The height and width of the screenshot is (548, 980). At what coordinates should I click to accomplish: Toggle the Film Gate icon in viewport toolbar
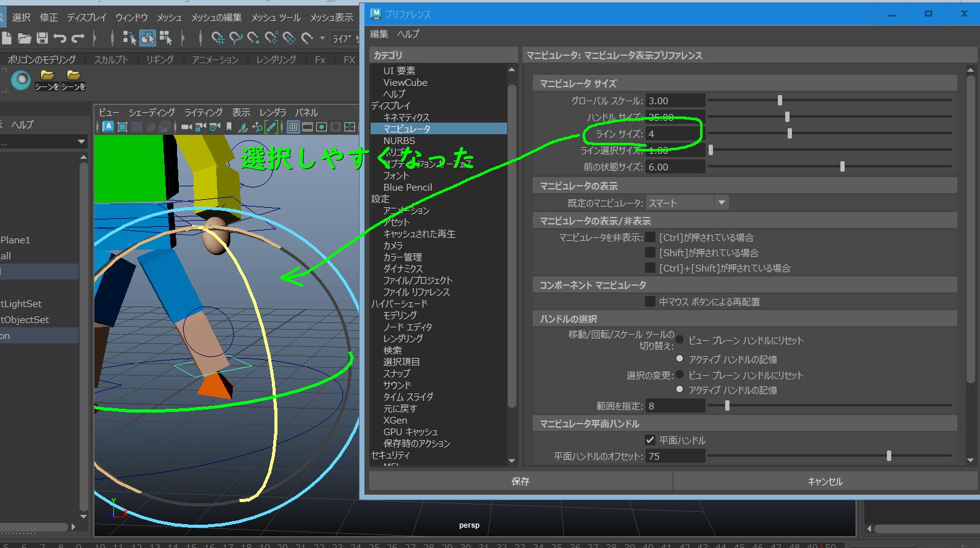(x=307, y=127)
